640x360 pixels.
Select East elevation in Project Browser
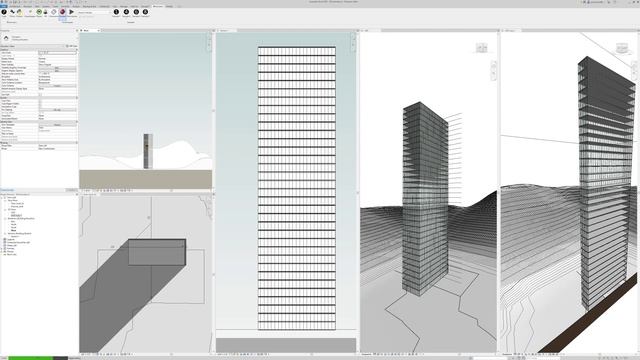(x=13, y=221)
